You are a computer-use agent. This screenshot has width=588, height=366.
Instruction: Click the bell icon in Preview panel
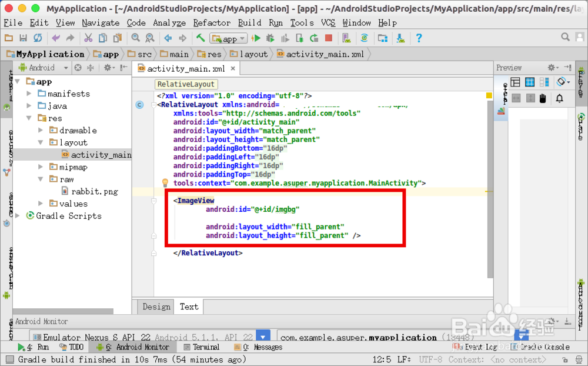[x=560, y=98]
